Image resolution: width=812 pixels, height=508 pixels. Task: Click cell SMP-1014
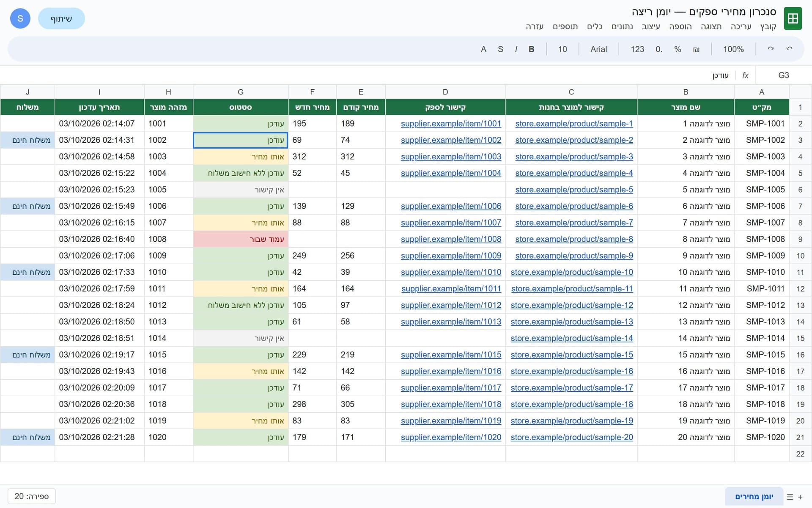762,338
